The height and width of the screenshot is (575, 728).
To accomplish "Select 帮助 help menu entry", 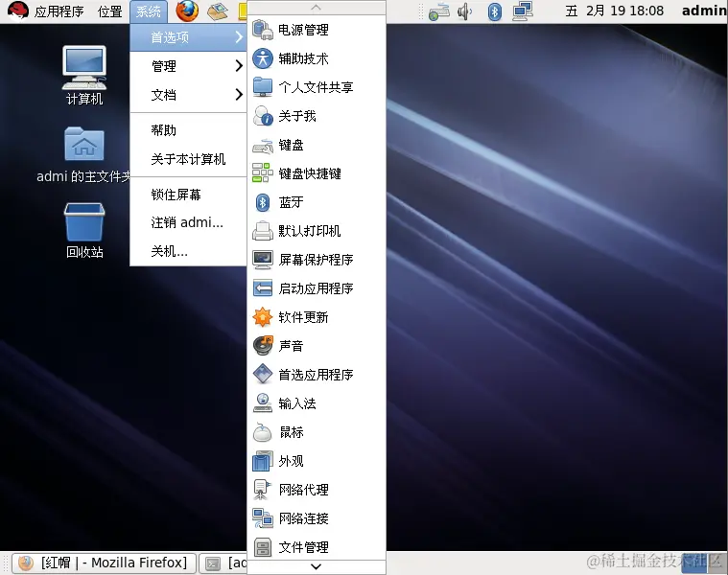I will pyautogui.click(x=188, y=130).
